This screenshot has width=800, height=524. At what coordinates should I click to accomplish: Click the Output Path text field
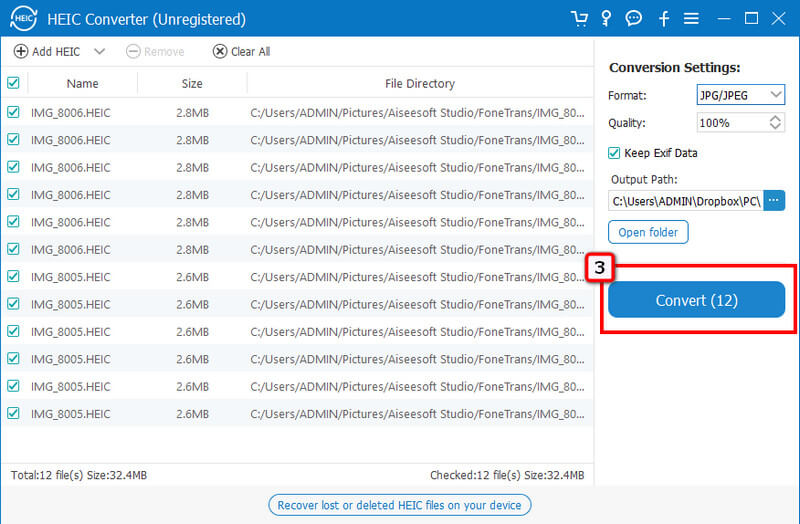[x=685, y=200]
